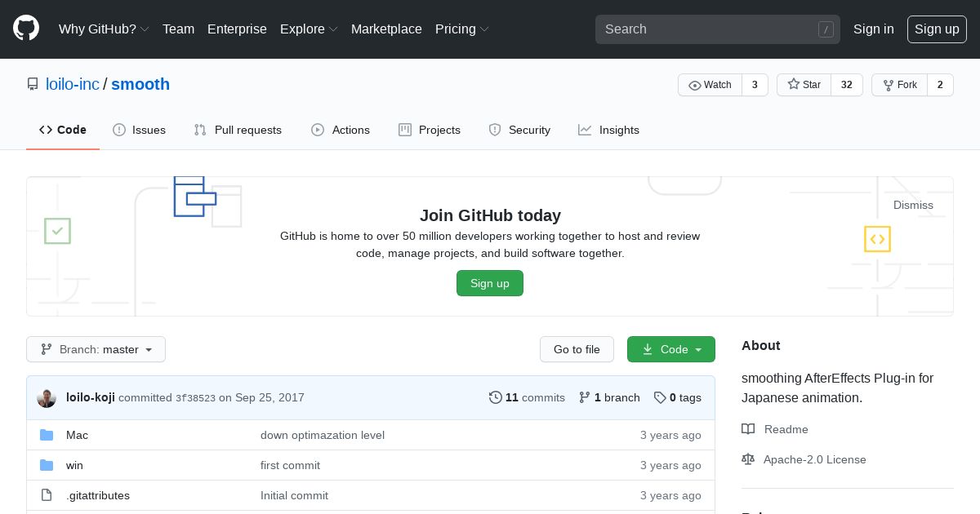The height and width of the screenshot is (514, 980).
Task: Expand the Explore menu
Action: point(309,29)
